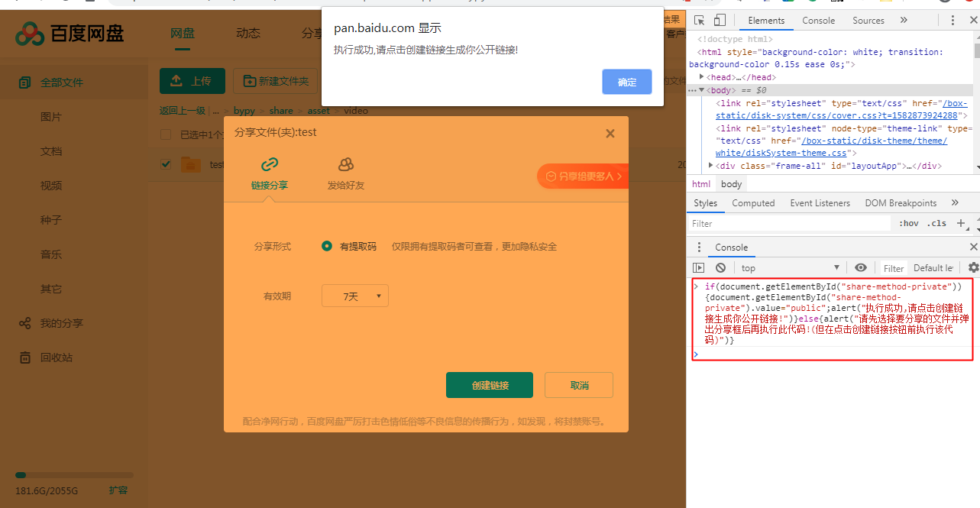This screenshot has height=508, width=980.
Task: Click DevTools inspect element icon
Action: tap(700, 21)
